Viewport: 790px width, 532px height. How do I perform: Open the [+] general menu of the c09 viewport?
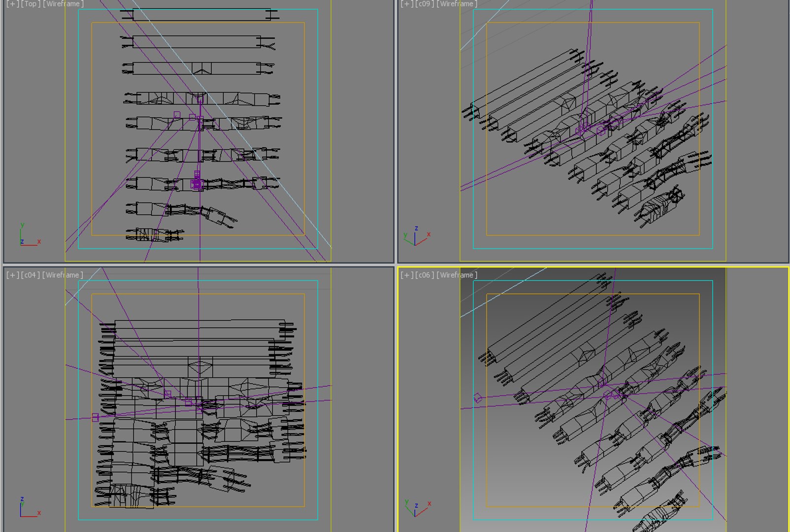(x=406, y=3)
